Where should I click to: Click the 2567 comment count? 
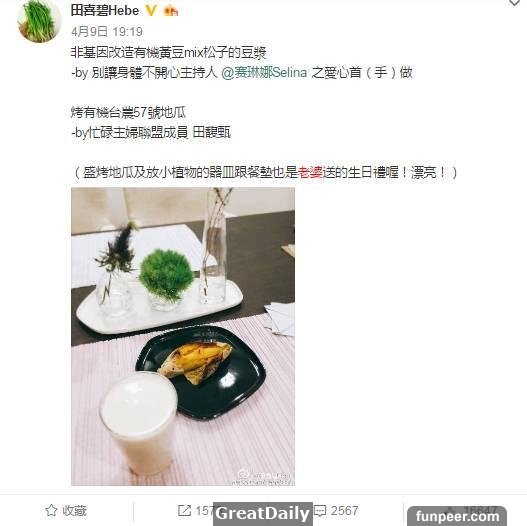click(344, 511)
